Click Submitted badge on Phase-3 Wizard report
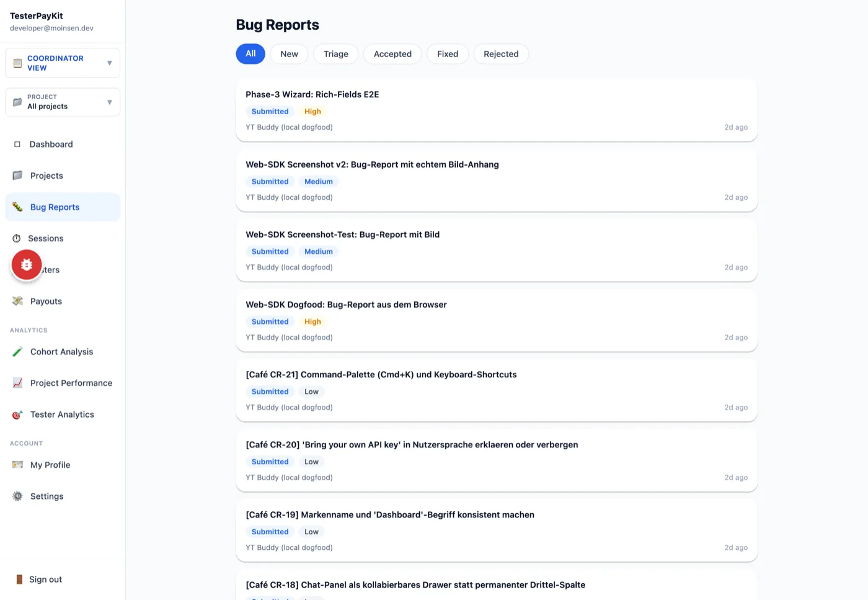868x600 pixels. (x=270, y=112)
